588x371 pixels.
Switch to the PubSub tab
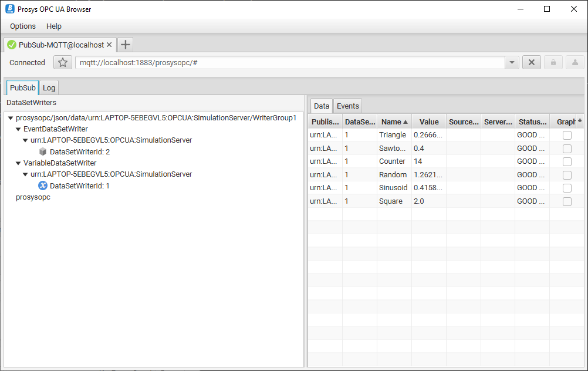22,88
